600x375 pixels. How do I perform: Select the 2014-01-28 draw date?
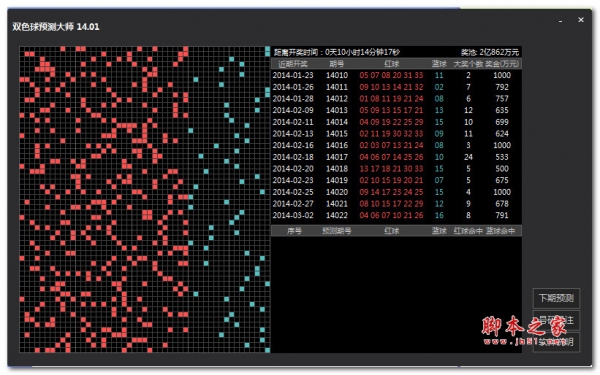293,99
